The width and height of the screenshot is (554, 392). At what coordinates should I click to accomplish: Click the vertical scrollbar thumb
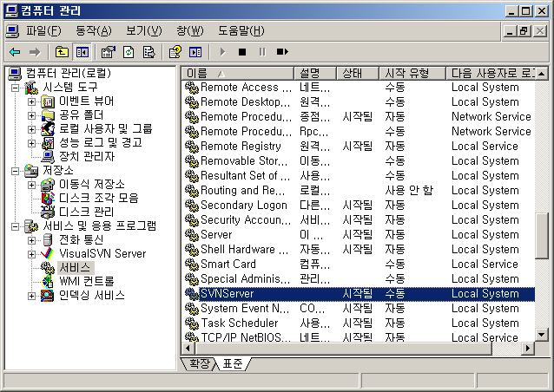542,236
